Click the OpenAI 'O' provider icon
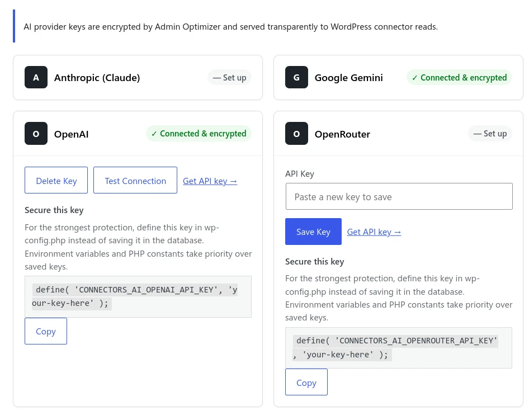The image size is (529, 420). pos(36,133)
